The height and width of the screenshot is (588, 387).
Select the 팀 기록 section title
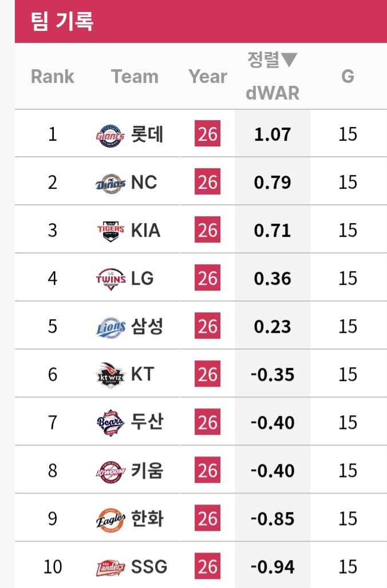[62, 22]
